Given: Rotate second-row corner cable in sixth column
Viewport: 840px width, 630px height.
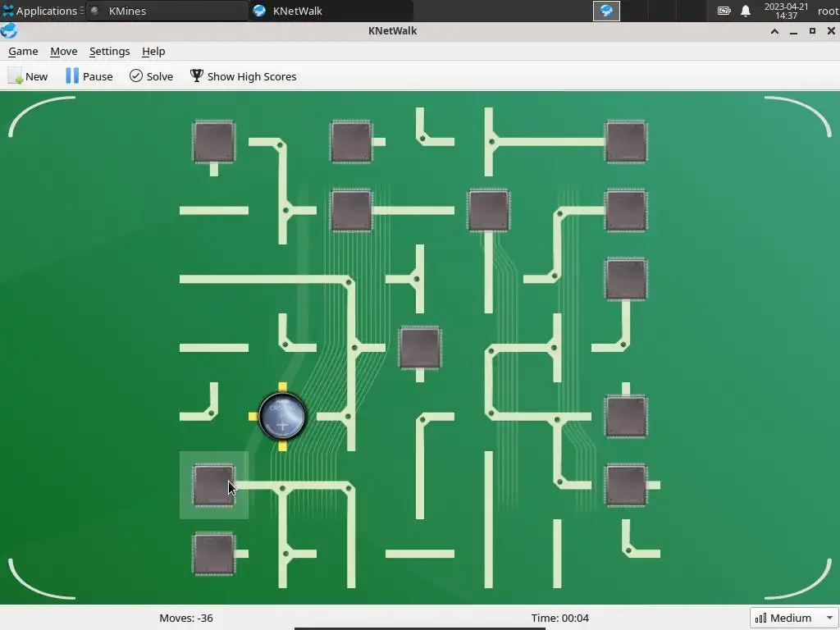Looking at the screenshot, I should (x=557, y=211).
